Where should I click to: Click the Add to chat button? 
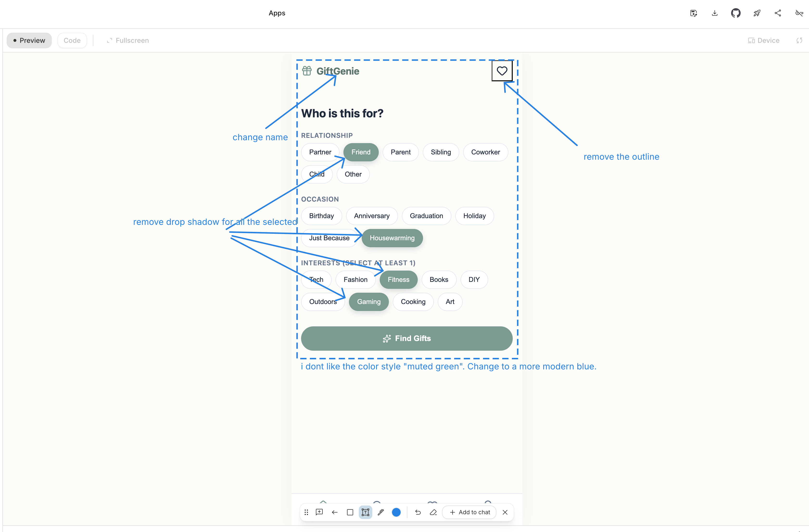469,512
